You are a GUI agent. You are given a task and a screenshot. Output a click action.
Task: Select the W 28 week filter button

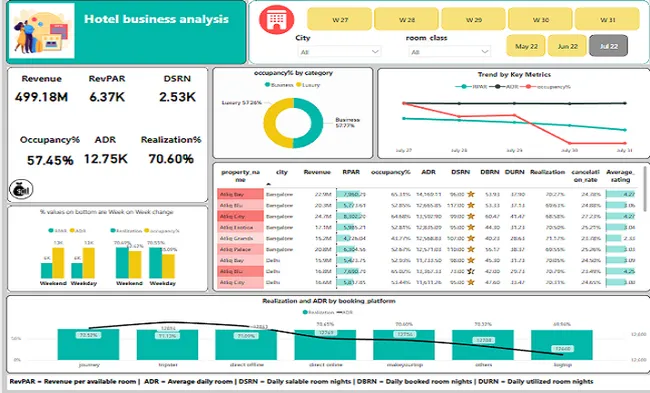[407, 19]
